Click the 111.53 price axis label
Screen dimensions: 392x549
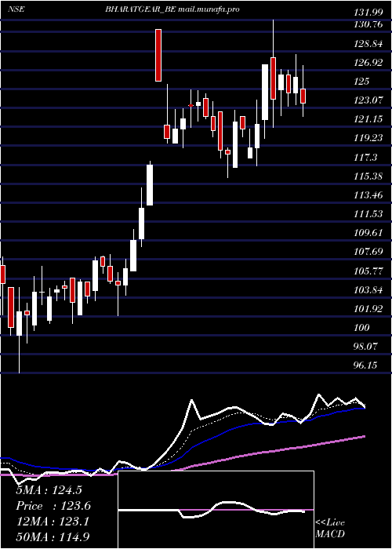point(367,214)
